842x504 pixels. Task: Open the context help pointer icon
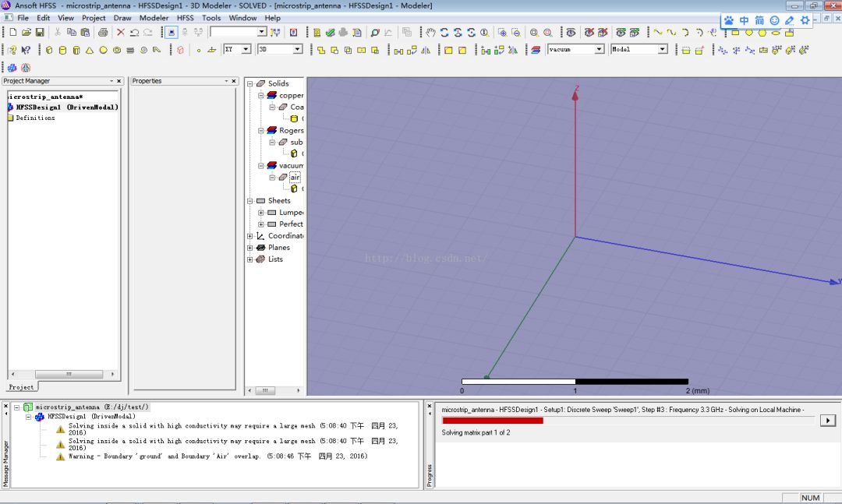pyautogui.click(x=26, y=50)
